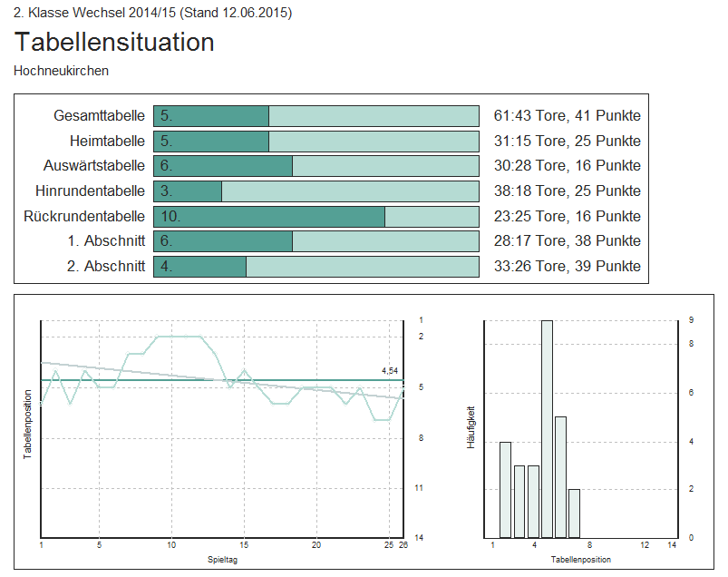Click the Heimtabelle rank bar
Viewport: 728px width, 577px height.
tap(315, 142)
